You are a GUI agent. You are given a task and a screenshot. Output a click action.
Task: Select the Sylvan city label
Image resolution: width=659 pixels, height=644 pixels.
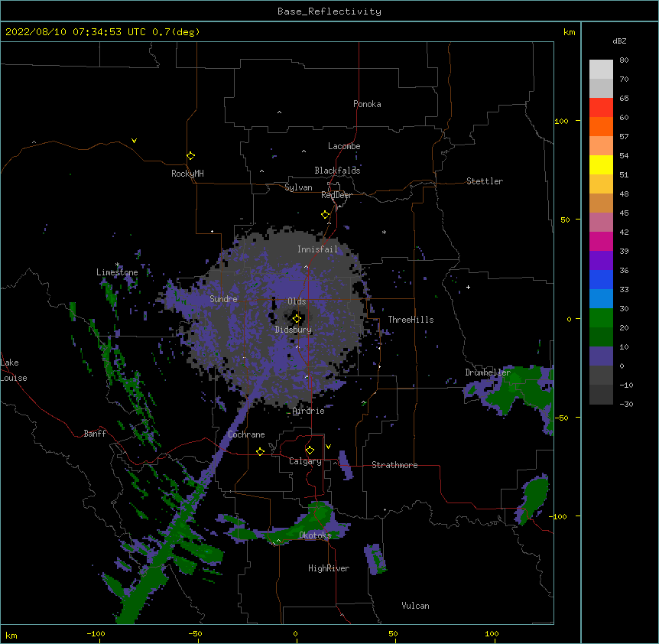[298, 187]
